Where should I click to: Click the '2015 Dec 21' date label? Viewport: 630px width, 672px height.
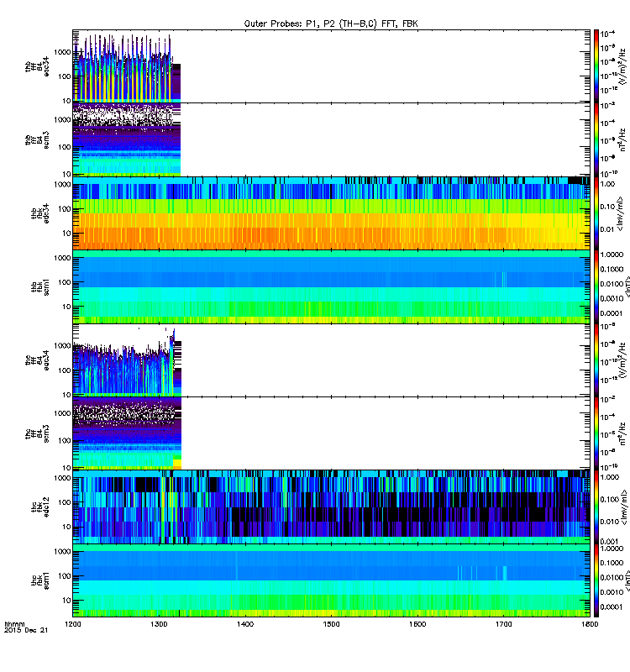coord(26,630)
